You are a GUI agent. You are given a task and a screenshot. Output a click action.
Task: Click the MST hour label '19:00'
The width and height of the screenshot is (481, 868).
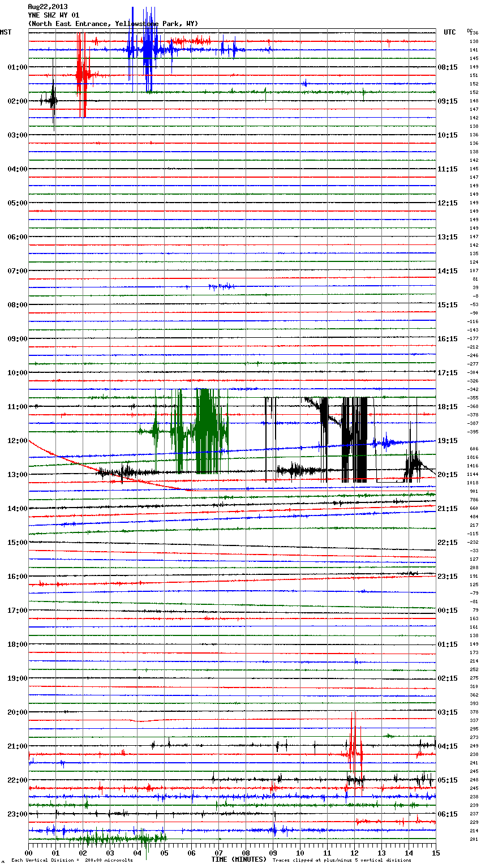pyautogui.click(x=18, y=678)
